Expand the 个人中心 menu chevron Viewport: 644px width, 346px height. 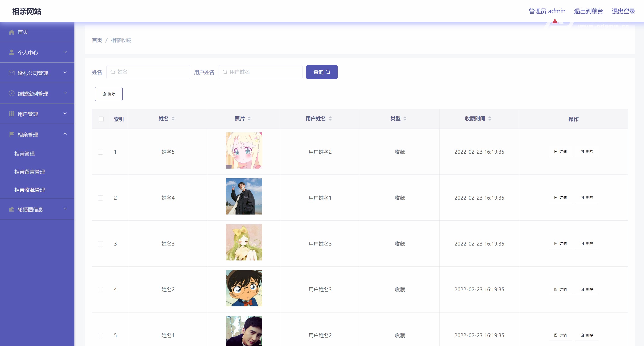65,52
